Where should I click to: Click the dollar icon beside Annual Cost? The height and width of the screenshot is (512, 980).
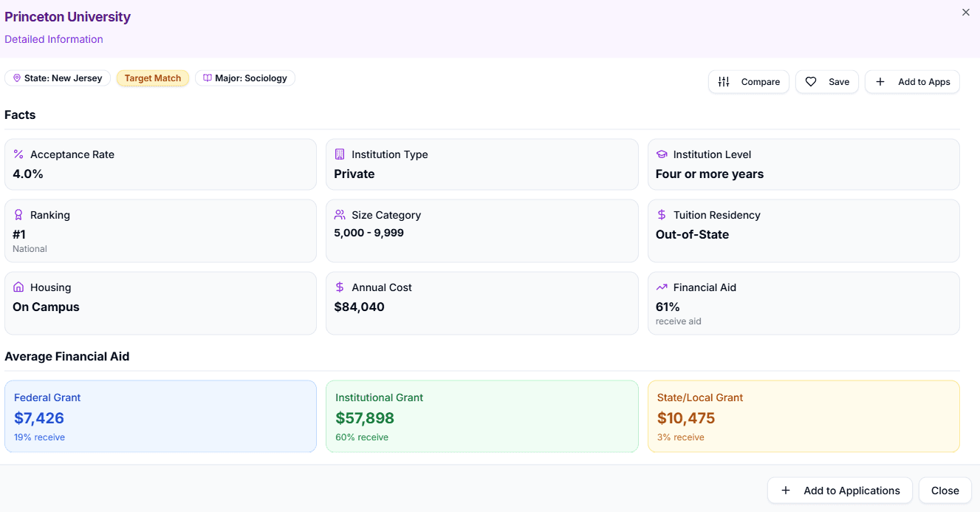click(340, 287)
